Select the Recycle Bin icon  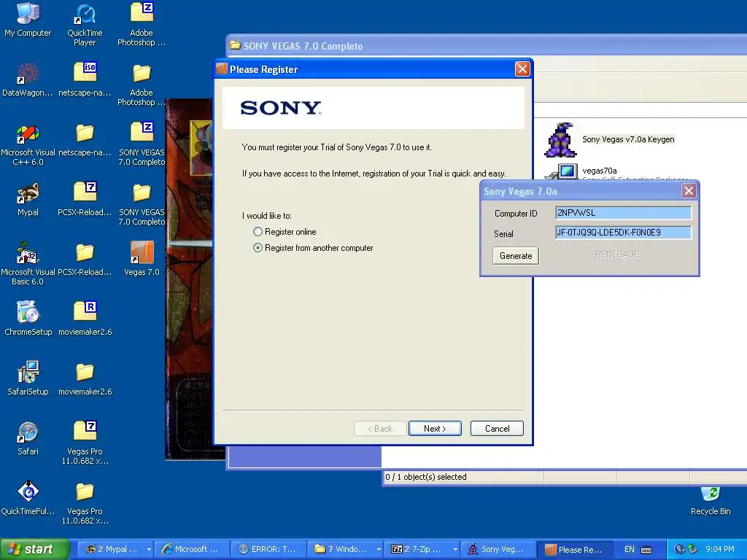[711, 500]
